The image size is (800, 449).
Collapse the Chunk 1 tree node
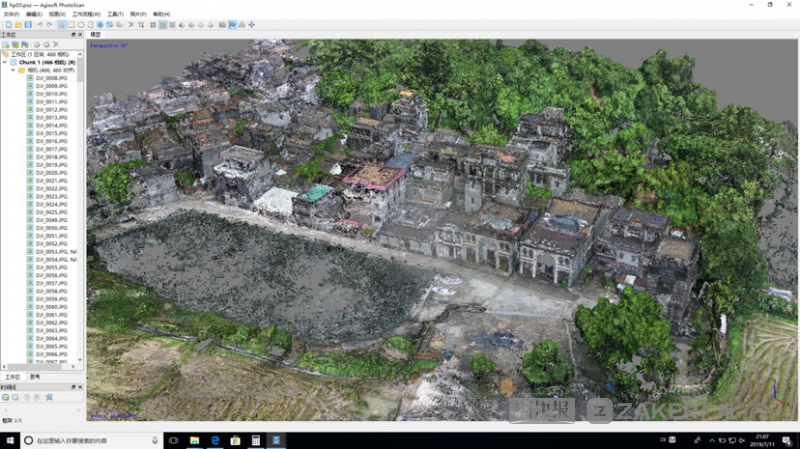(7, 62)
